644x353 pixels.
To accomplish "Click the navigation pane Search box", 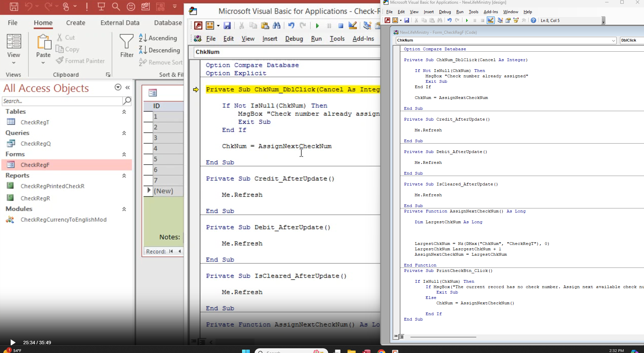I will [x=63, y=101].
